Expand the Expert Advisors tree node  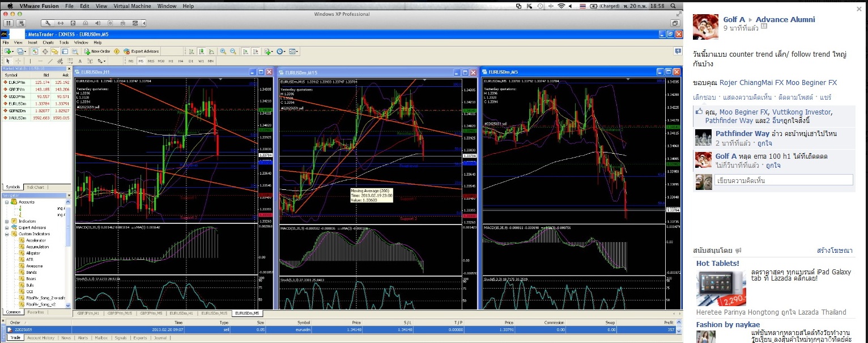[7, 228]
